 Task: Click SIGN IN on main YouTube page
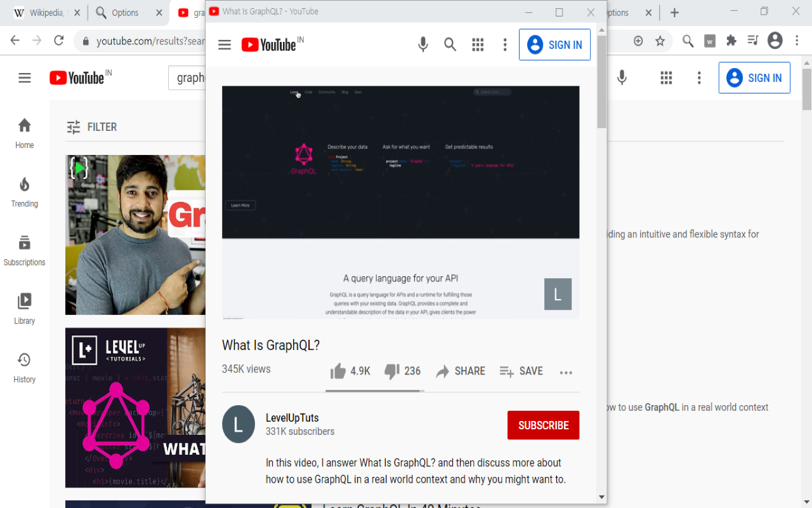[754, 77]
